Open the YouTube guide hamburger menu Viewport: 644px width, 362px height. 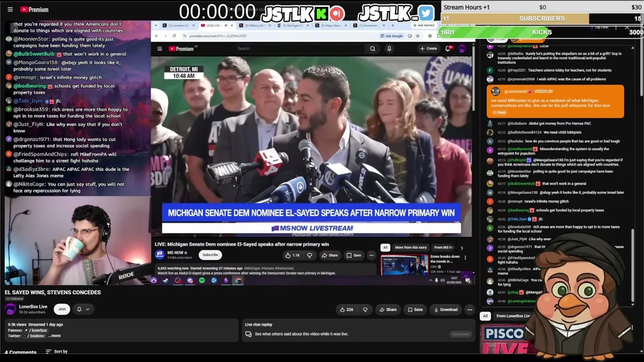[x=10, y=10]
